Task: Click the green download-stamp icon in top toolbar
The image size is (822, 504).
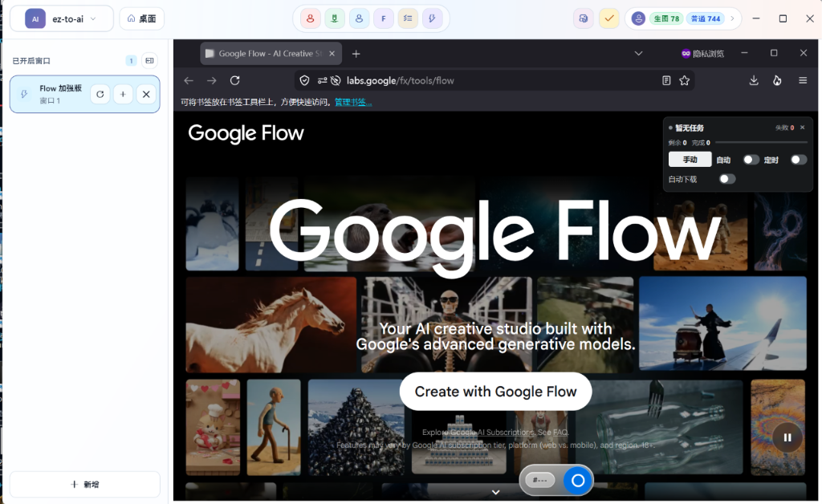Action: pyautogui.click(x=335, y=19)
